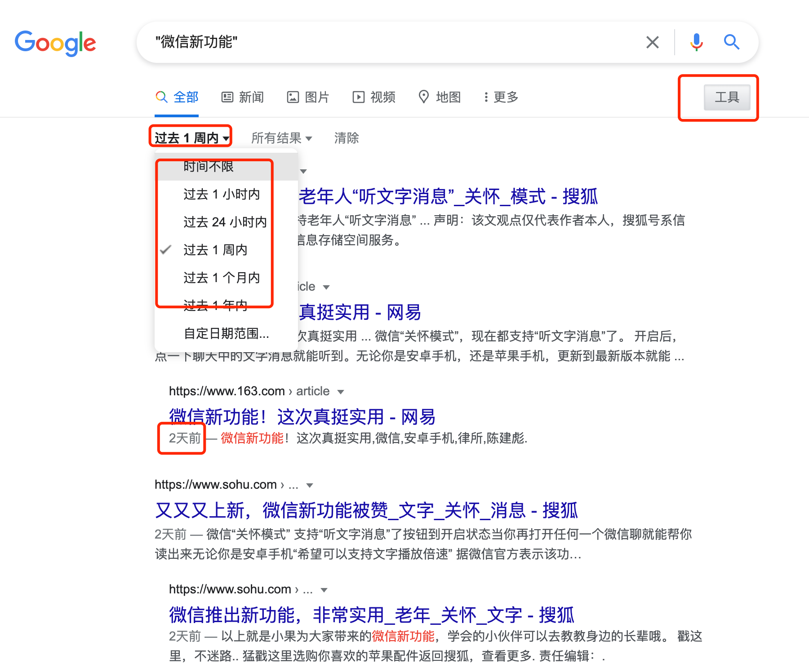The height and width of the screenshot is (672, 809).
Task: Switch to the 图片 tab
Action: tap(308, 97)
